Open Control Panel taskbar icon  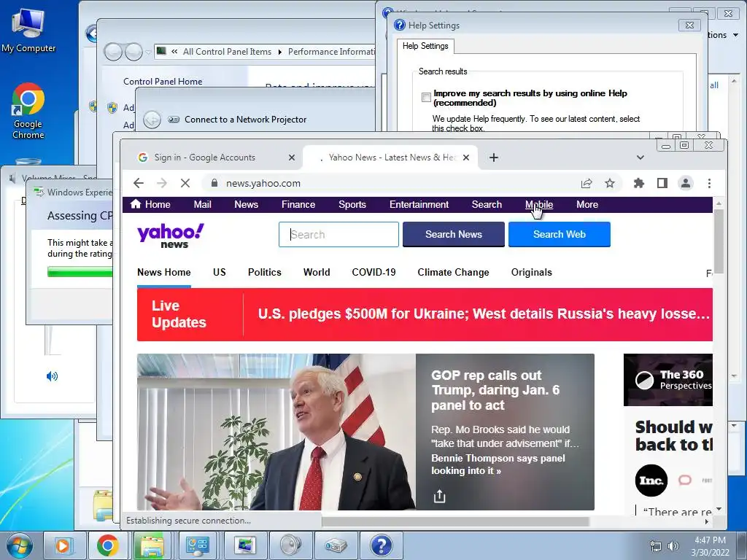coord(198,545)
